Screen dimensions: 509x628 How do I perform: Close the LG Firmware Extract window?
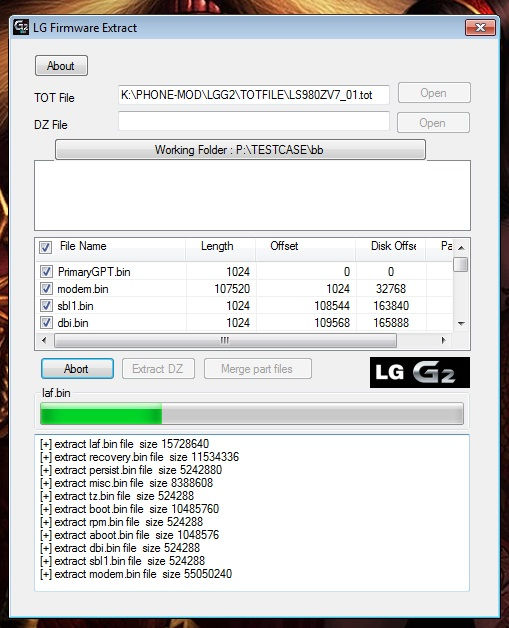coord(480,27)
